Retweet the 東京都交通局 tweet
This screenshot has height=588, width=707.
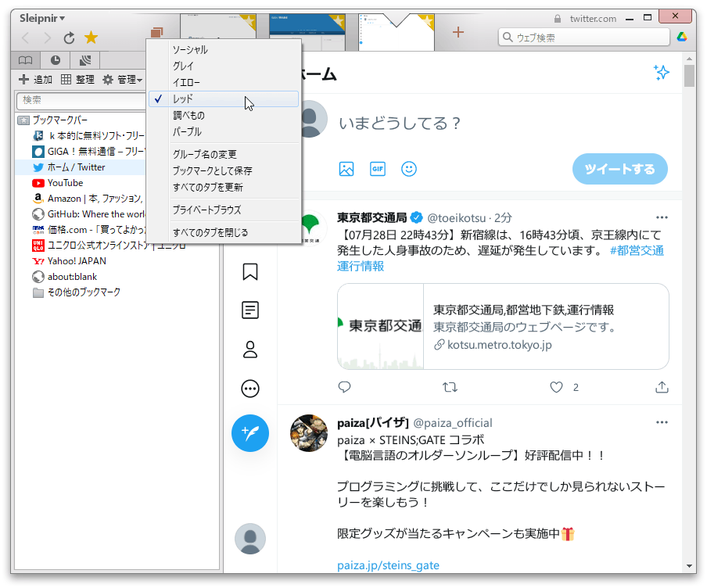tap(450, 387)
